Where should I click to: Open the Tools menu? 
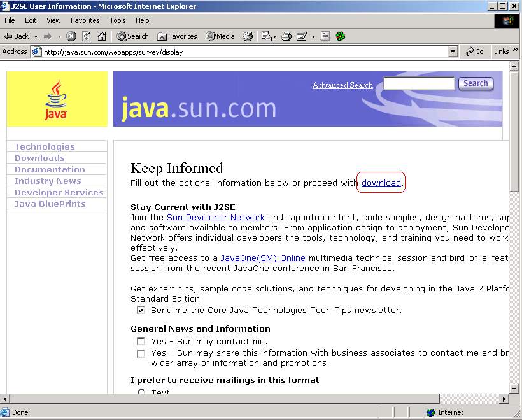click(118, 20)
